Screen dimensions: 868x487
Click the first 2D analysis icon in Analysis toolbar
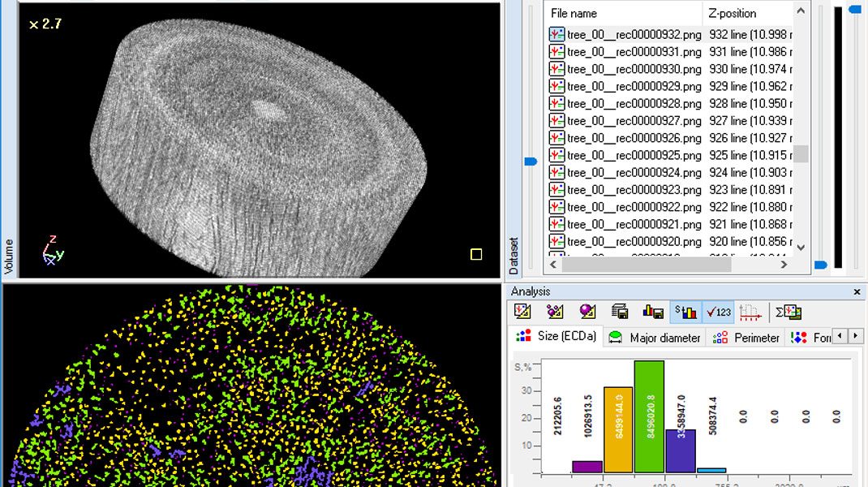(523, 312)
